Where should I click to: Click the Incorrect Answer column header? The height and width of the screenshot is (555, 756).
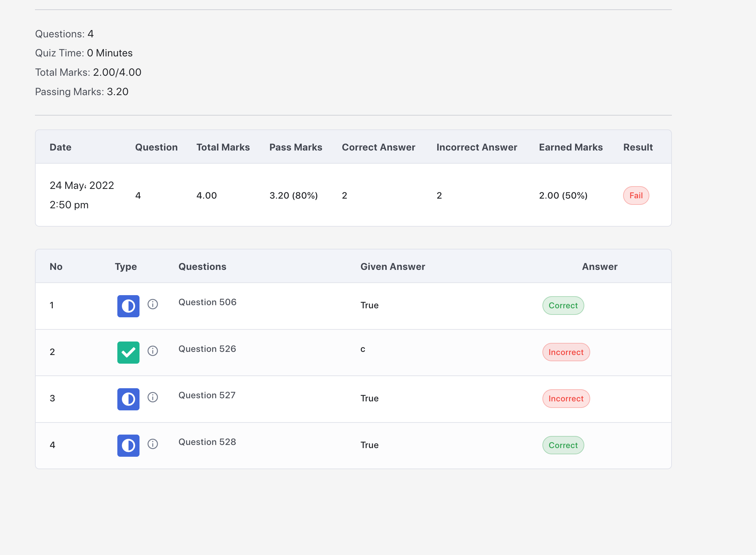[477, 147]
